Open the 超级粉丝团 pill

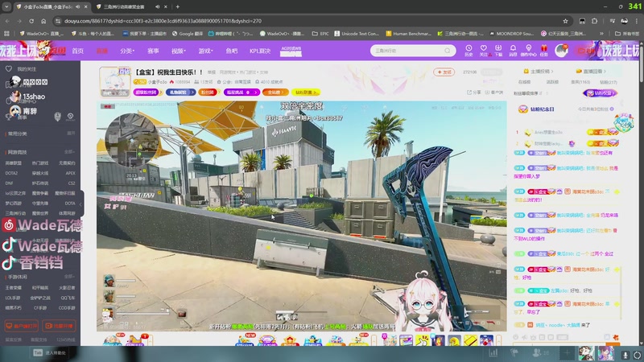[147, 93]
